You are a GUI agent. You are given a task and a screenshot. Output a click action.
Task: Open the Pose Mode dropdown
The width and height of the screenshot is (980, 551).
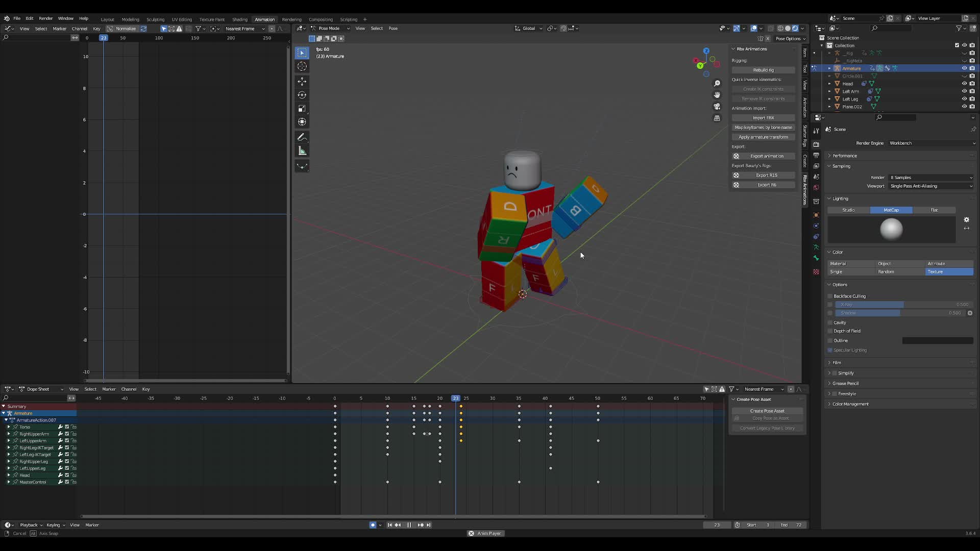pyautogui.click(x=330, y=29)
